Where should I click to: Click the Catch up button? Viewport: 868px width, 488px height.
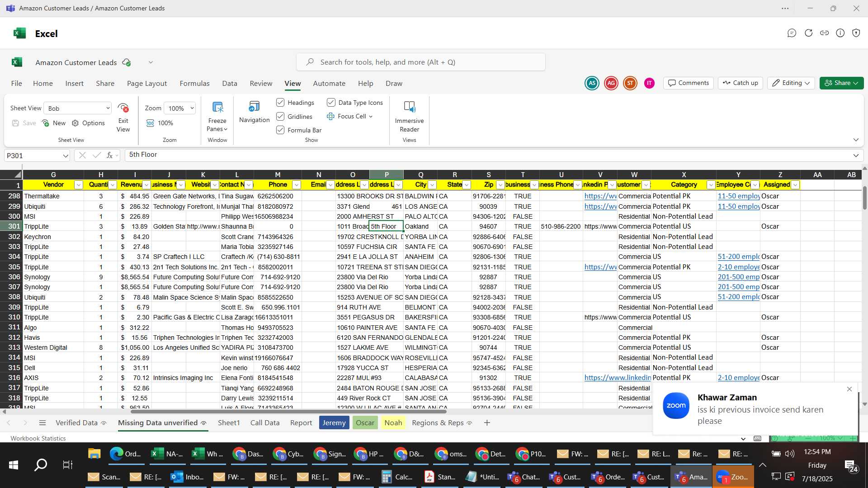[740, 83]
